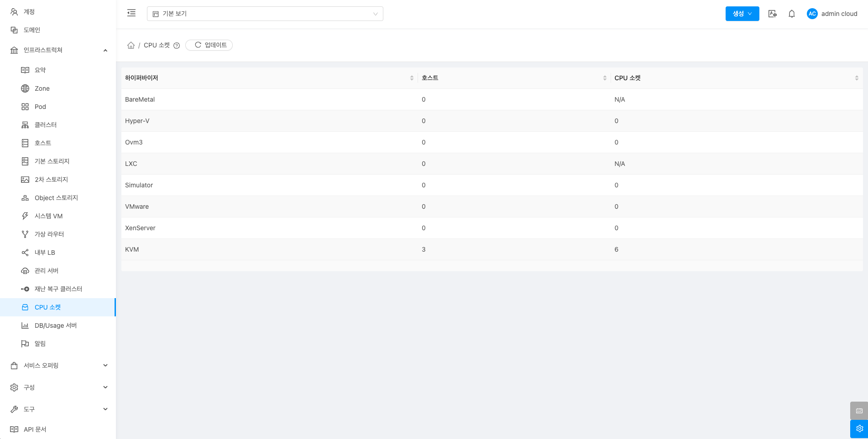Open the 호스트 sidebar menu item
This screenshot has height=439, width=868.
click(43, 143)
